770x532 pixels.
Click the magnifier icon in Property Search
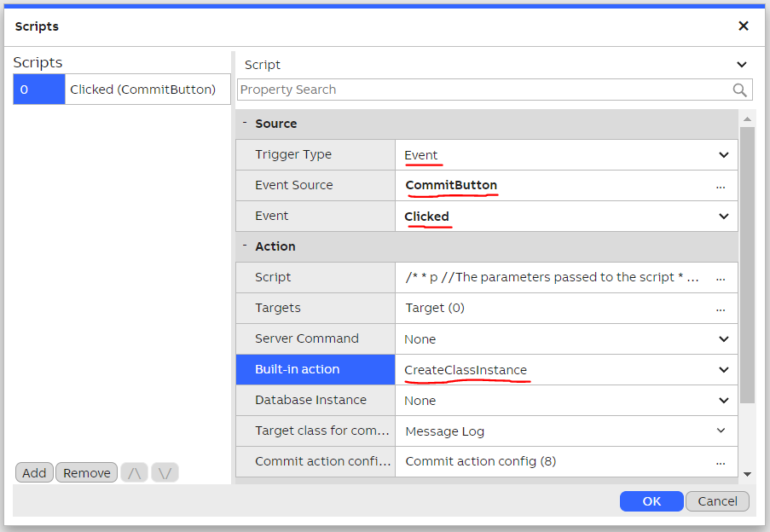(740, 90)
